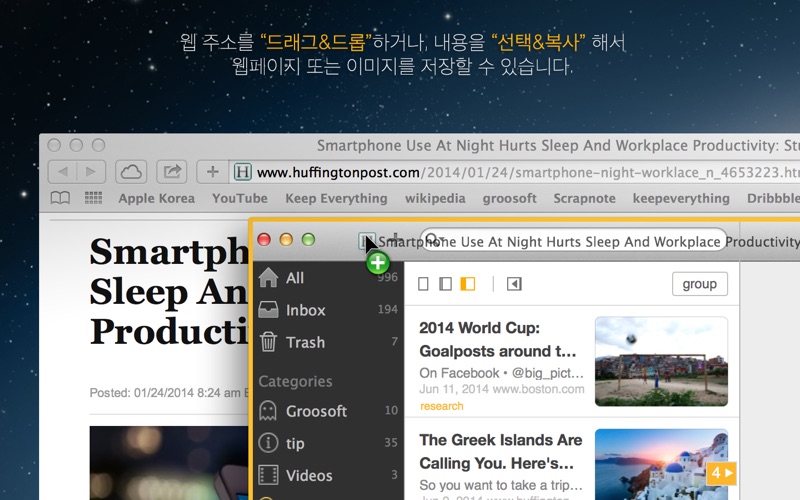The width and height of the screenshot is (800, 500).
Task: Open the soccer field thumbnail image
Action: click(x=661, y=361)
